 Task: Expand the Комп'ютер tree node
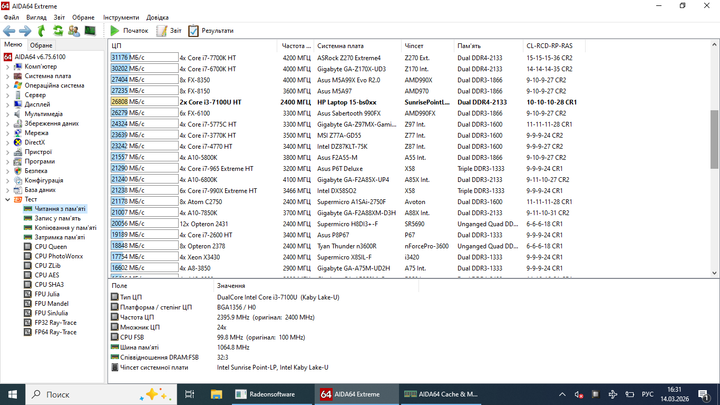[7, 67]
